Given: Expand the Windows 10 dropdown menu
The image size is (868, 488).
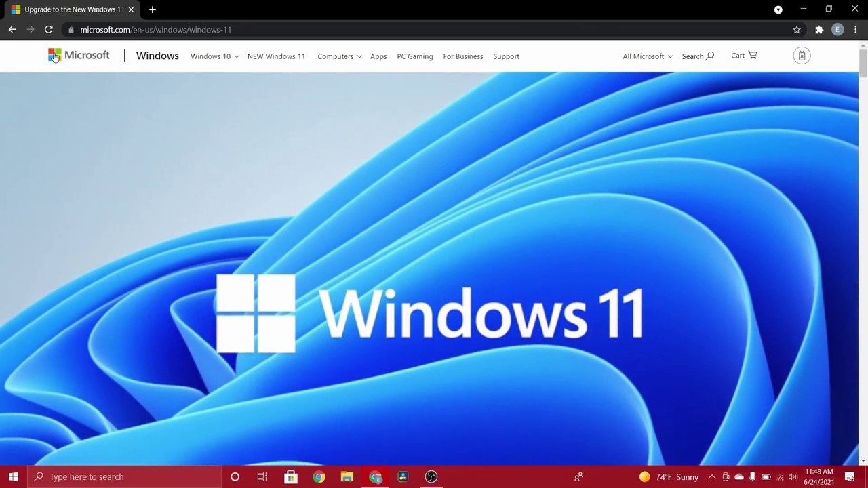Looking at the screenshot, I should (214, 56).
